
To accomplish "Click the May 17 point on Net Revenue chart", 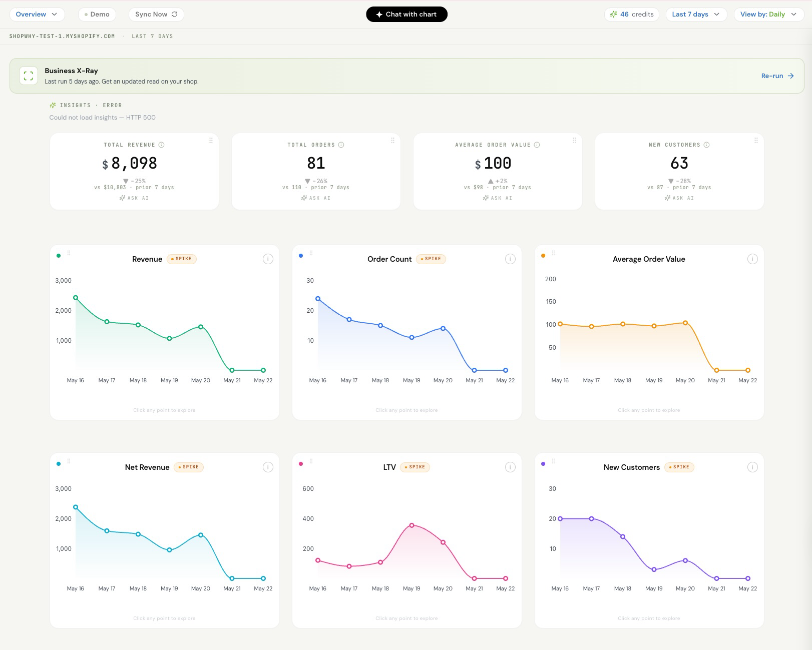I will click(107, 531).
